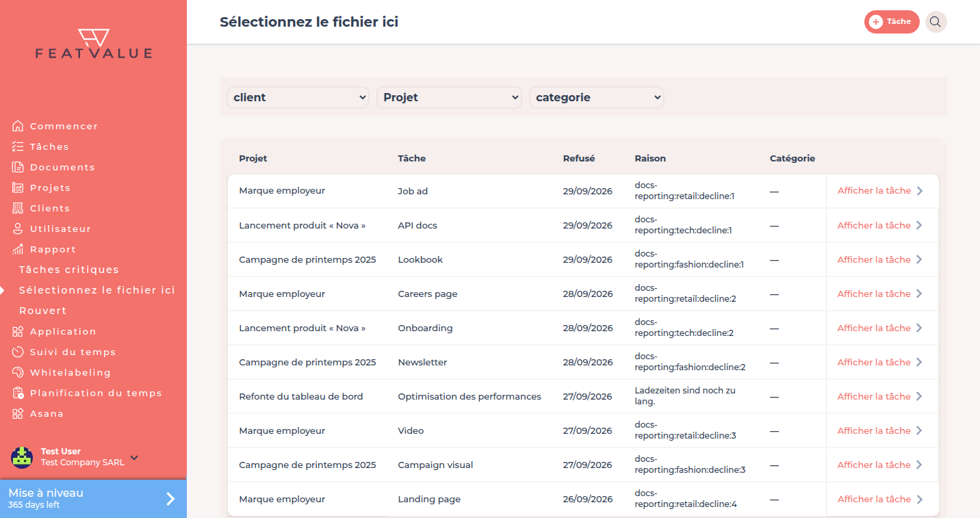Image resolution: width=980 pixels, height=518 pixels.
Task: Click Afficher la tâche for Careers page
Action: tap(880, 294)
